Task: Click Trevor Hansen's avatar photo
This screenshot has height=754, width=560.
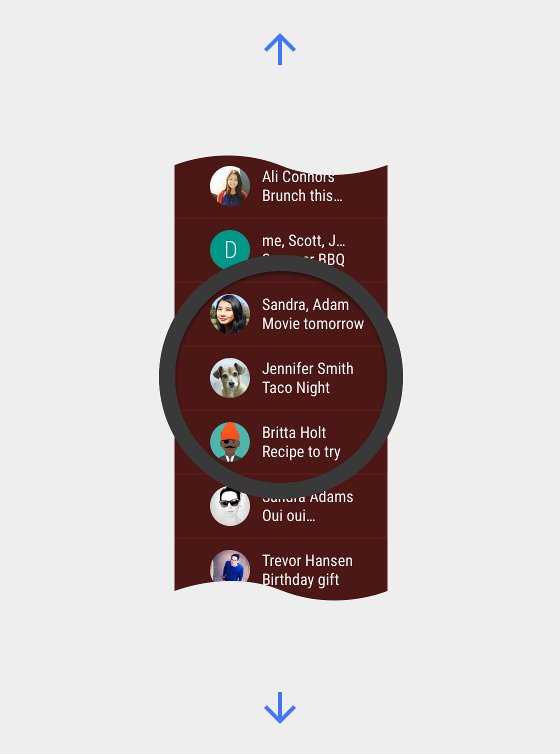Action: coord(230,567)
